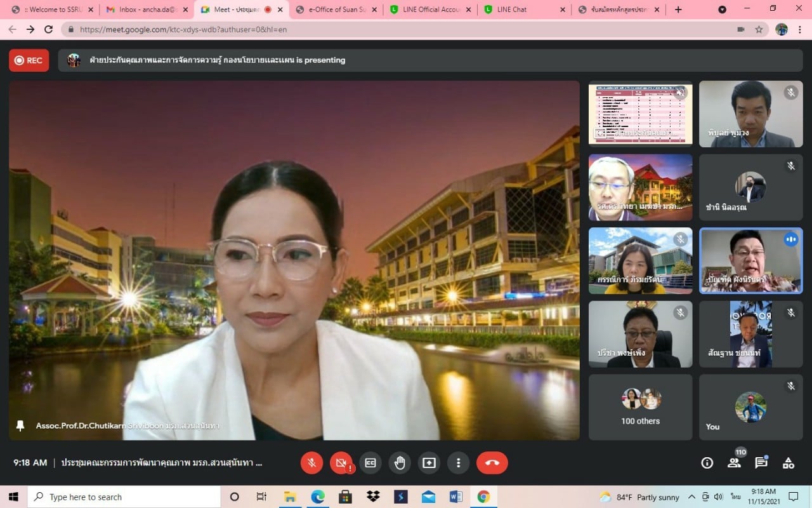Open present screen option
Image resolution: width=812 pixels, height=508 pixels.
click(429, 463)
